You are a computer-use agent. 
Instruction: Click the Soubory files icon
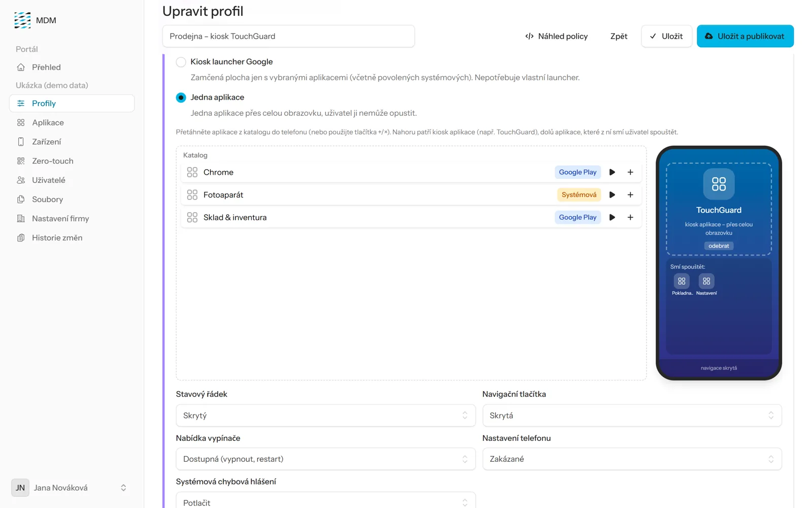tap(21, 199)
